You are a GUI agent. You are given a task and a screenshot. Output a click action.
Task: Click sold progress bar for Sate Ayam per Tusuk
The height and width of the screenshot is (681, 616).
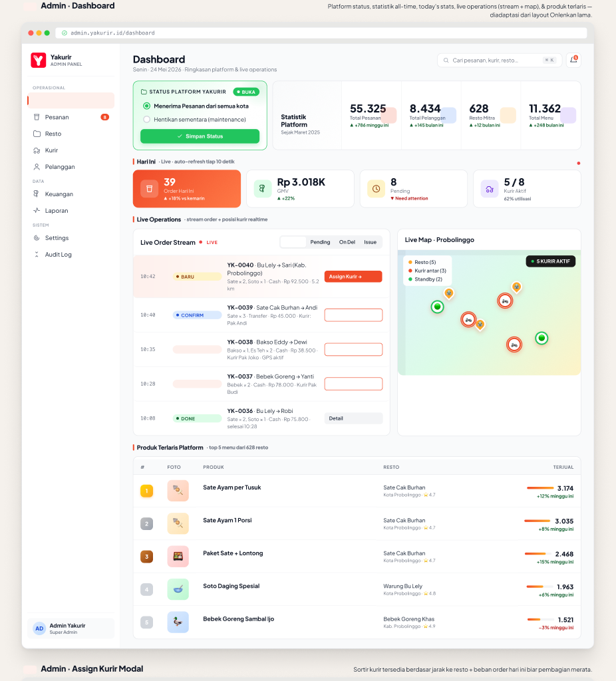[x=540, y=488]
